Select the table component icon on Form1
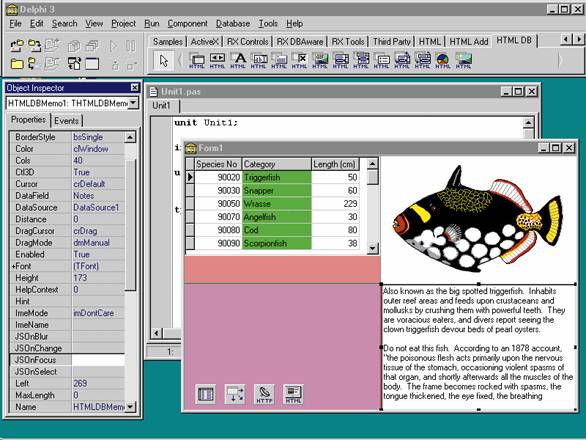The height and width of the screenshot is (440, 586). 206,394
